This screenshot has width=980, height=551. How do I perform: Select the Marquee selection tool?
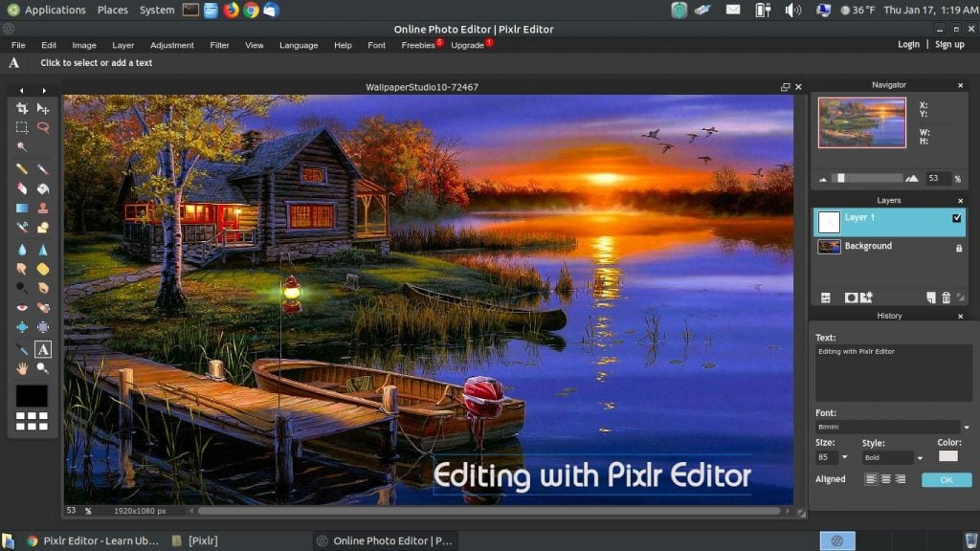pos(22,127)
